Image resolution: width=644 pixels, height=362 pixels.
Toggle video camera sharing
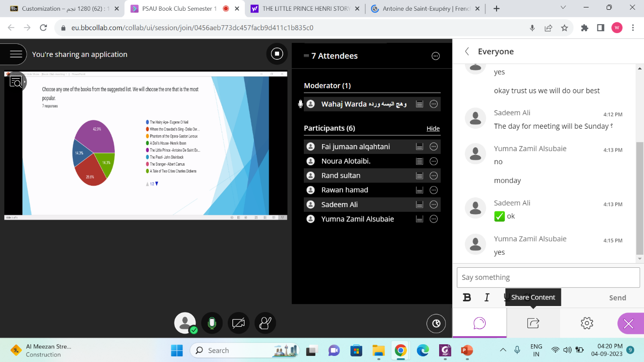238,323
